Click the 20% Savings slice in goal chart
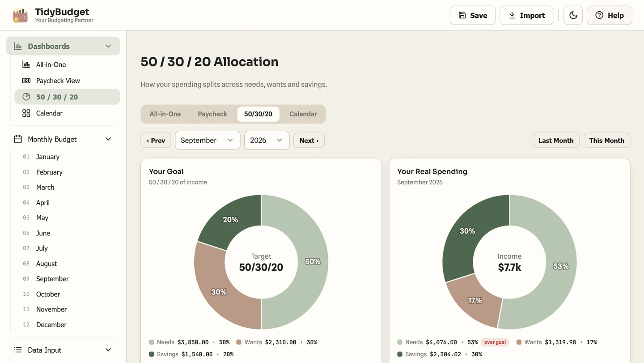Screen dimensions: 644x363 (x=231, y=219)
